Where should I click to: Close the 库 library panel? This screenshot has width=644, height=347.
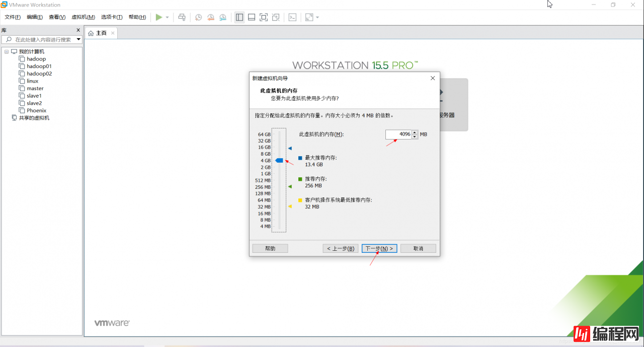[x=78, y=30]
